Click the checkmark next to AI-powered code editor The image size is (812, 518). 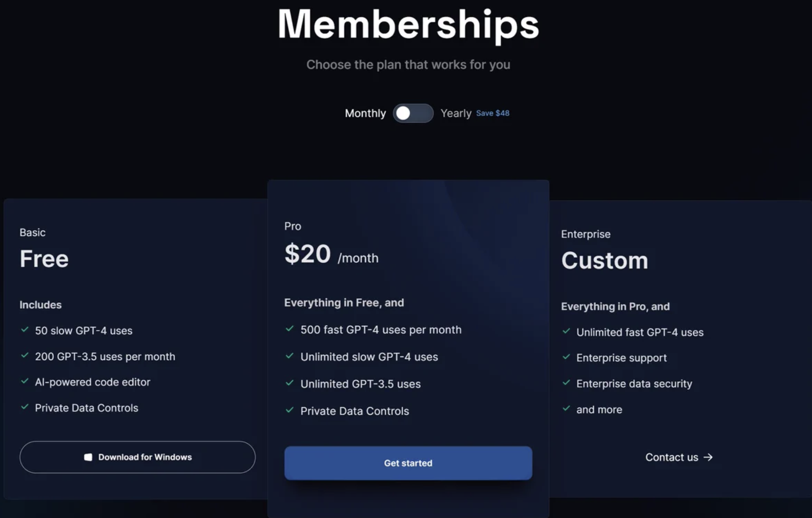[25, 381]
